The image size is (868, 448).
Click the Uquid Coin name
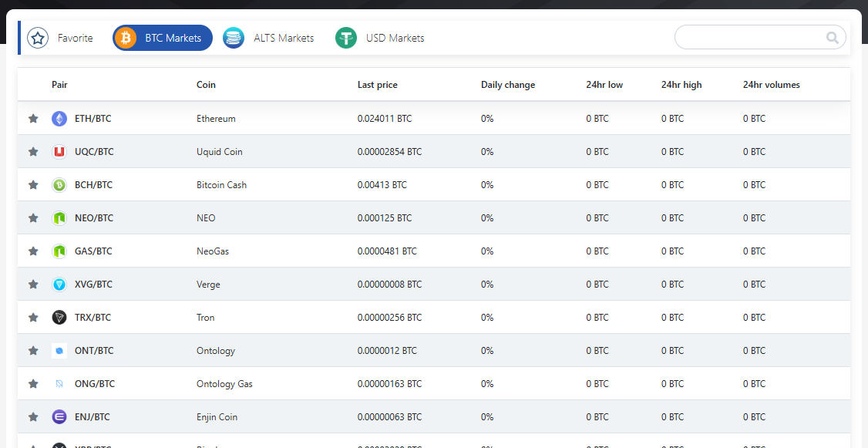click(219, 152)
